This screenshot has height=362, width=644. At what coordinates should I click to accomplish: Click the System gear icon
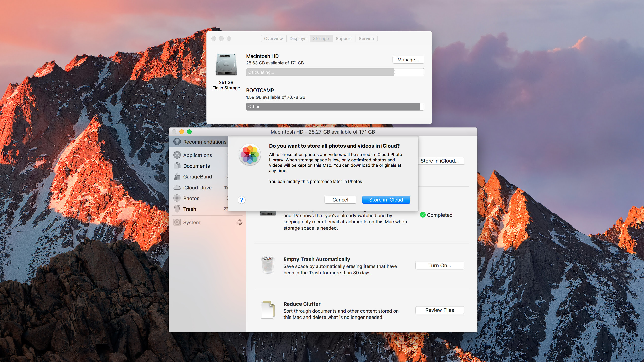pos(177,222)
